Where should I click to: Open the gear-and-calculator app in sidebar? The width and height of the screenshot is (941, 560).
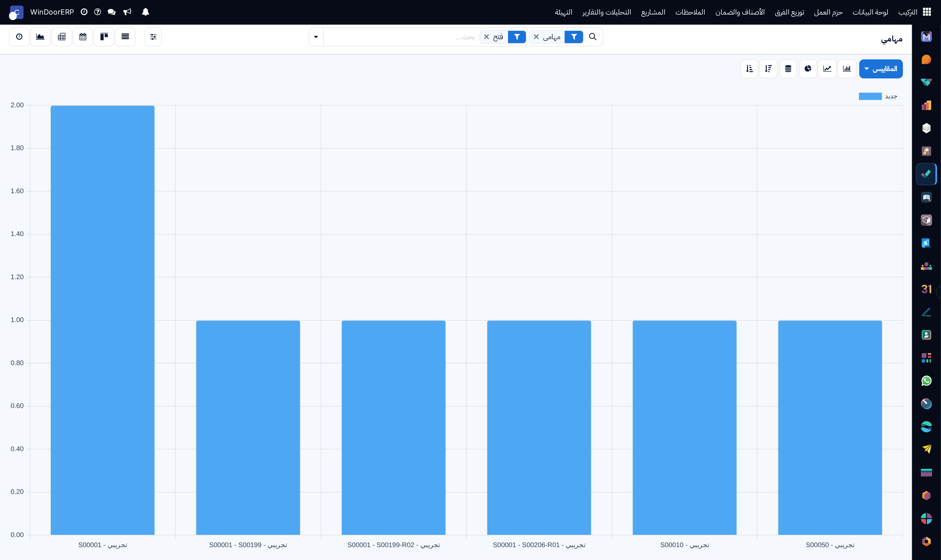tap(926, 151)
